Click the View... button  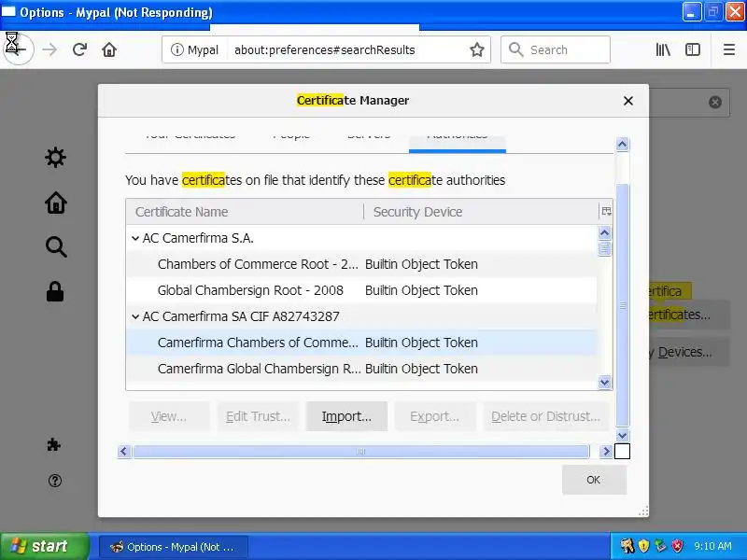tap(169, 416)
